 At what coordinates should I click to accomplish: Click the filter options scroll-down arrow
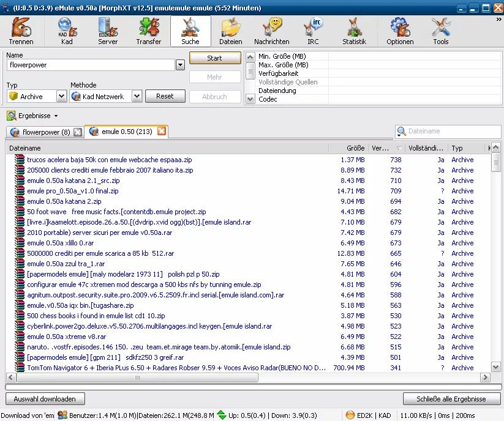[x=250, y=99]
